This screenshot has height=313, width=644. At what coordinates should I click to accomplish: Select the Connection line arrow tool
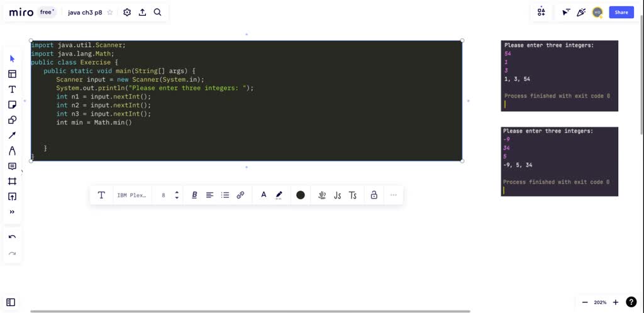point(12,135)
